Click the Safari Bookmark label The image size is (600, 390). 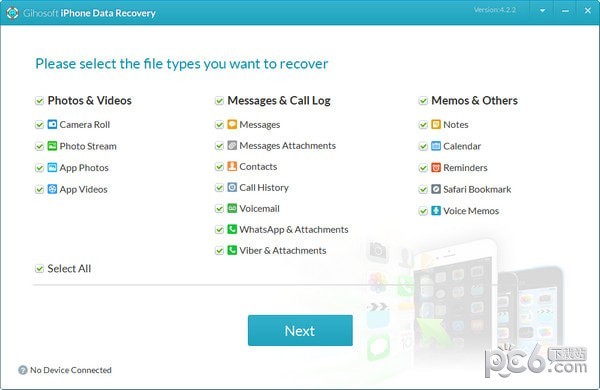pyautogui.click(x=477, y=189)
